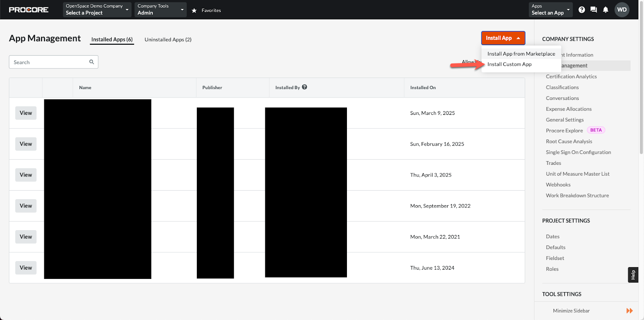Choose Install Custom App menu option

[509, 64]
